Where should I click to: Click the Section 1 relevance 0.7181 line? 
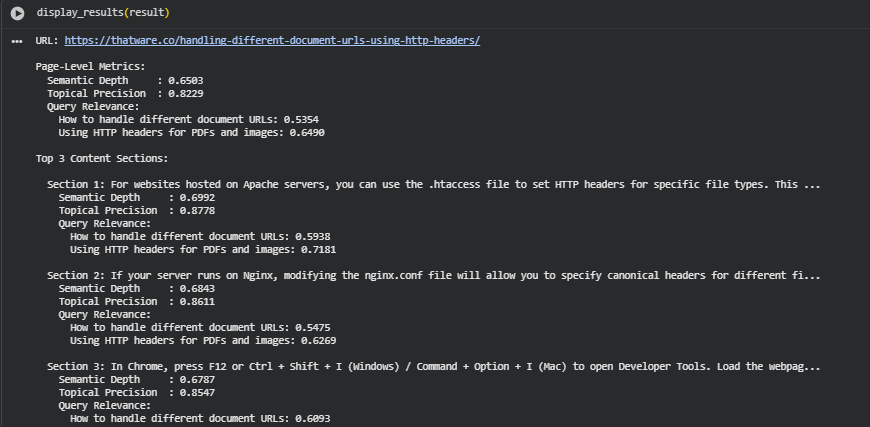[203, 249]
